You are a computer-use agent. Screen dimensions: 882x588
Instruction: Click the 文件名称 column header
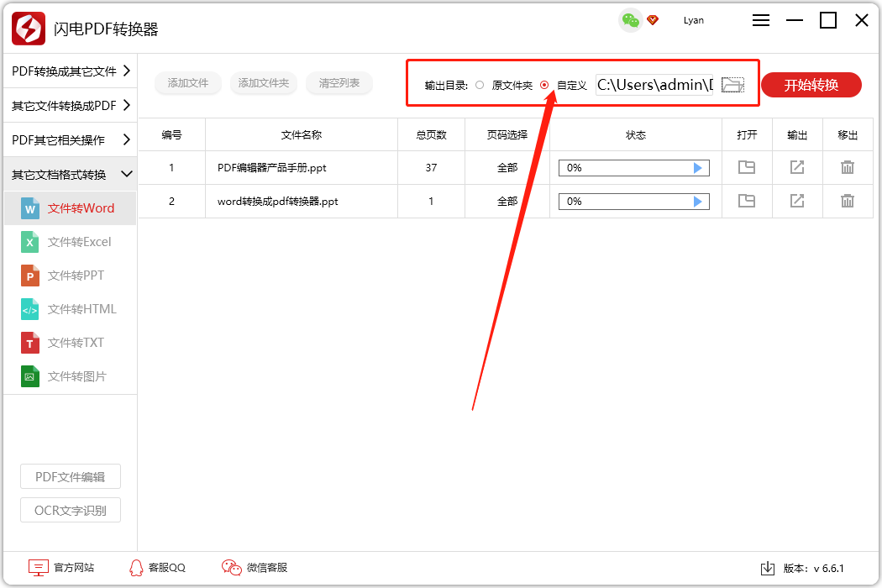pos(302,135)
